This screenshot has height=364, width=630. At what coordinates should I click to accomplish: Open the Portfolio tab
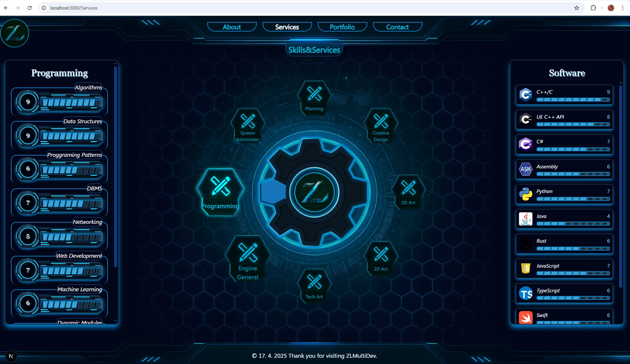(342, 27)
